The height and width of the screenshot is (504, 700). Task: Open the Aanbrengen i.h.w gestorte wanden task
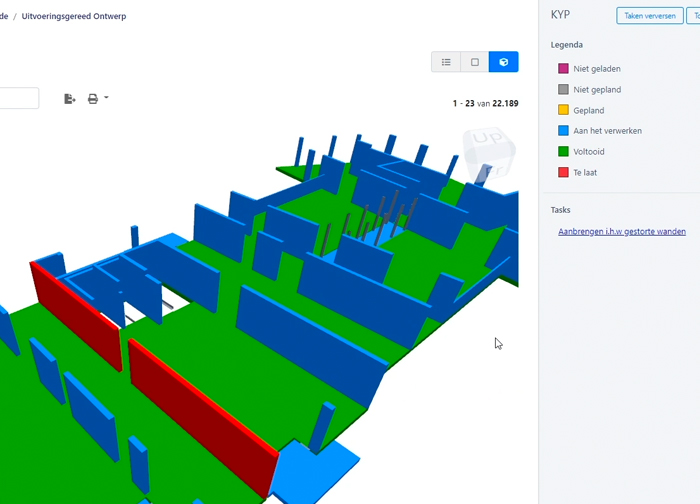(x=621, y=232)
